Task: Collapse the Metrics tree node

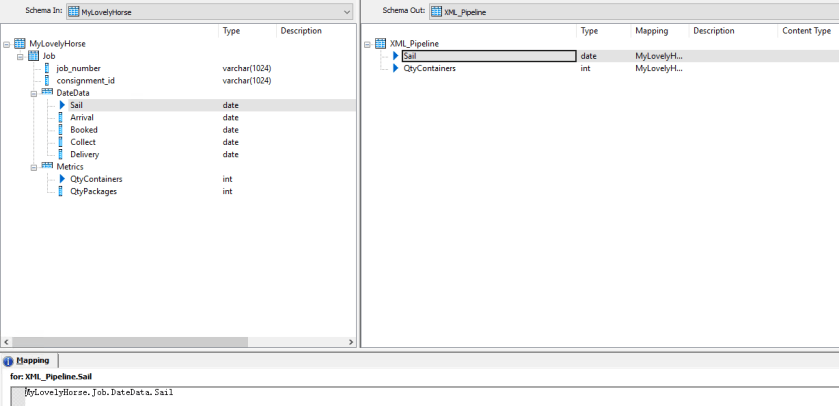Action: point(34,167)
